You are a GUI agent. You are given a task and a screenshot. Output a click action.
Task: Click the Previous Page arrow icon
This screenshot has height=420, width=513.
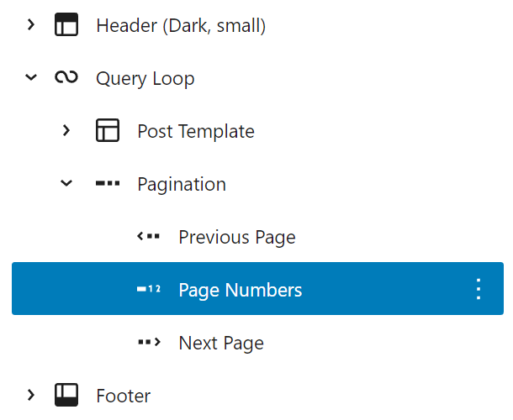pyautogui.click(x=148, y=237)
